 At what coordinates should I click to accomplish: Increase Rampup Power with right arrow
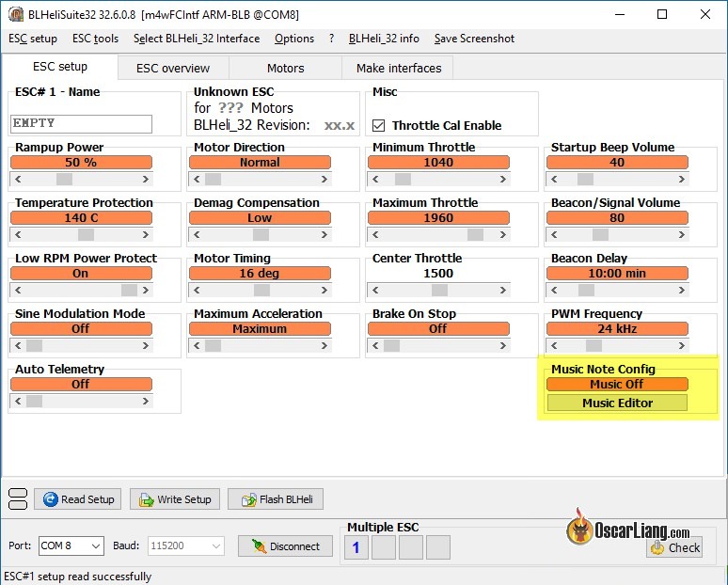coord(146,179)
